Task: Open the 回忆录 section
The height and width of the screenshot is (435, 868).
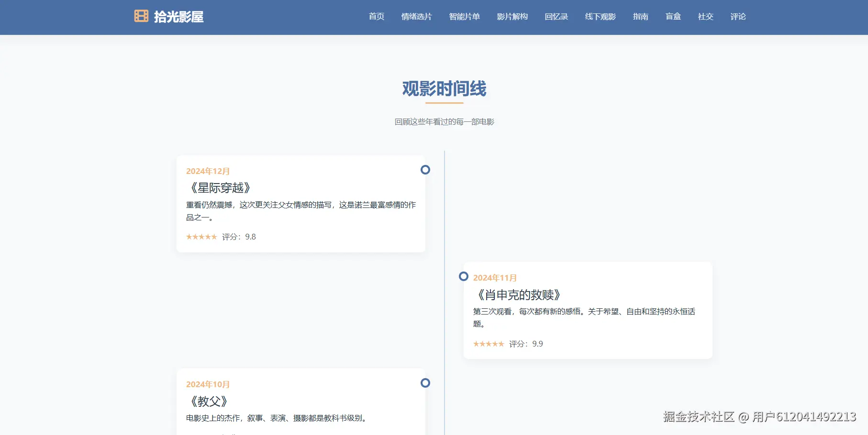Action: [x=556, y=16]
